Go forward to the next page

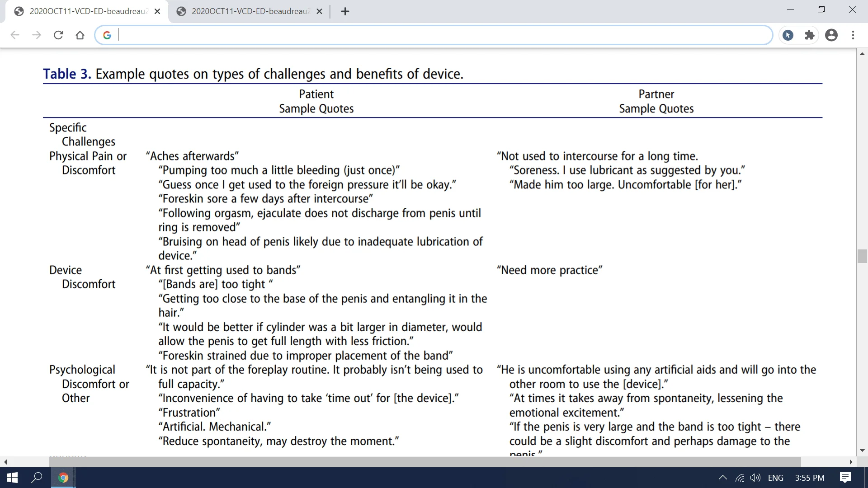[37, 35]
